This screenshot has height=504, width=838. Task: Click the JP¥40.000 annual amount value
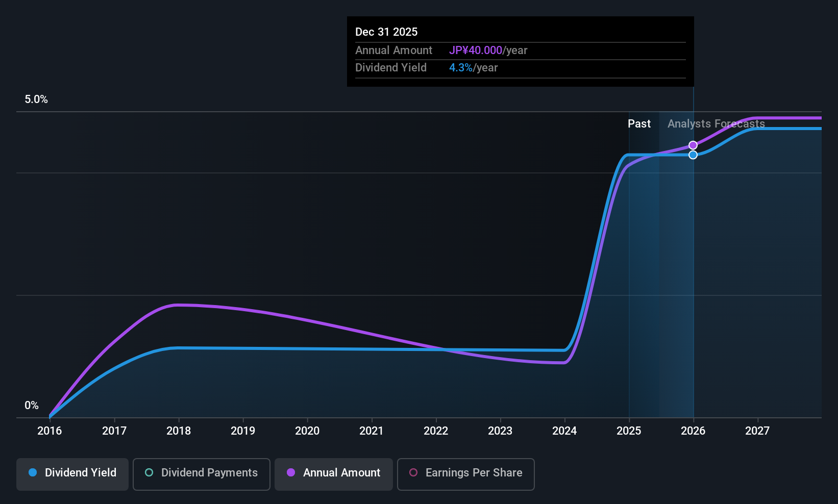click(x=476, y=50)
